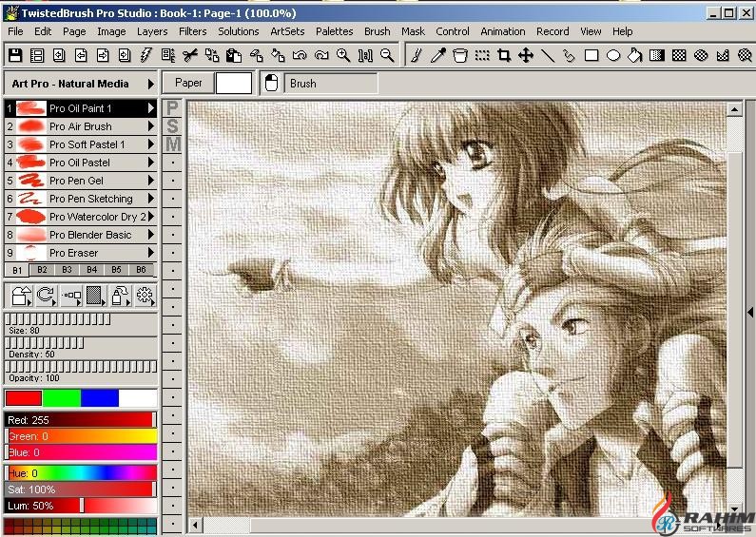
Task: Toggle the P button beside the canvas
Action: [173, 108]
